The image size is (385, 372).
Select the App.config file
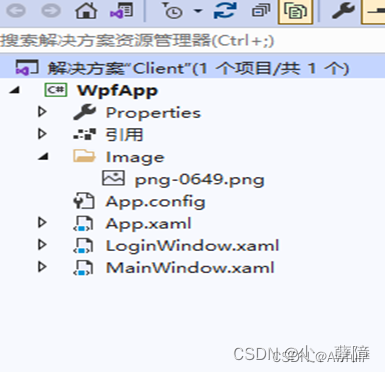click(155, 202)
